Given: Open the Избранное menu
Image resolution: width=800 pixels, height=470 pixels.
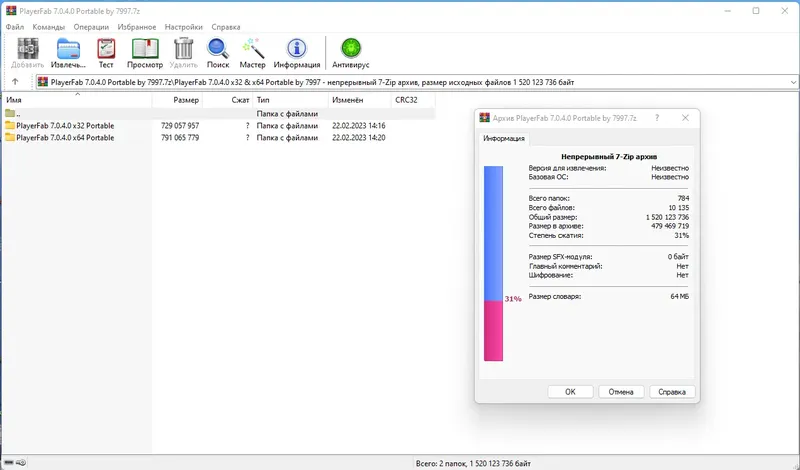Looking at the screenshot, I should (137, 27).
